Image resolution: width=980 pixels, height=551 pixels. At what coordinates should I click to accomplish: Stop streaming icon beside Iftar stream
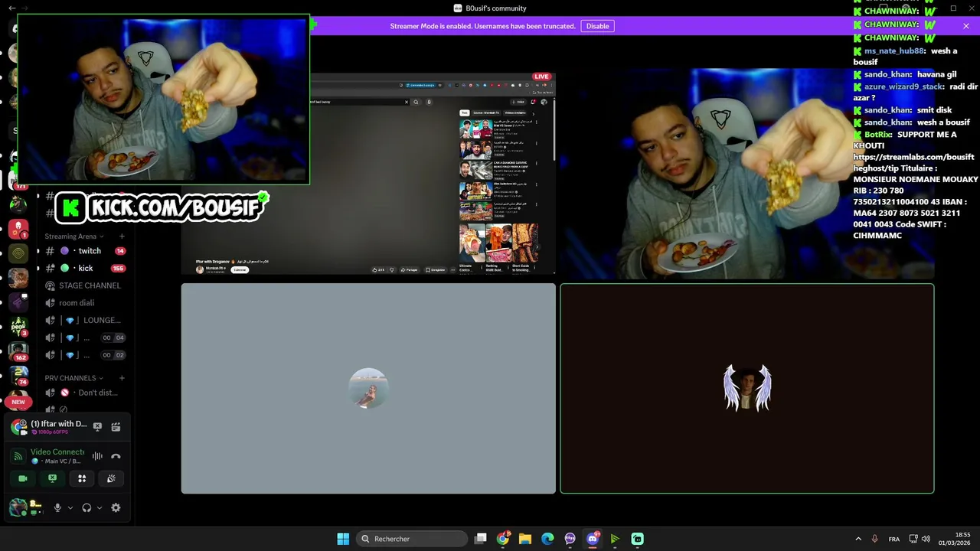[97, 427]
